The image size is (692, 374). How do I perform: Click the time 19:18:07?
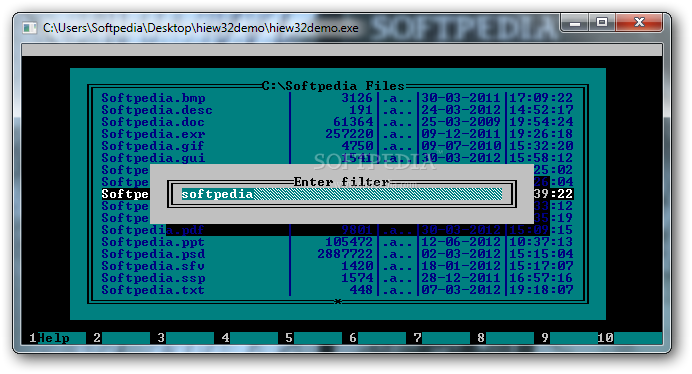click(x=542, y=290)
